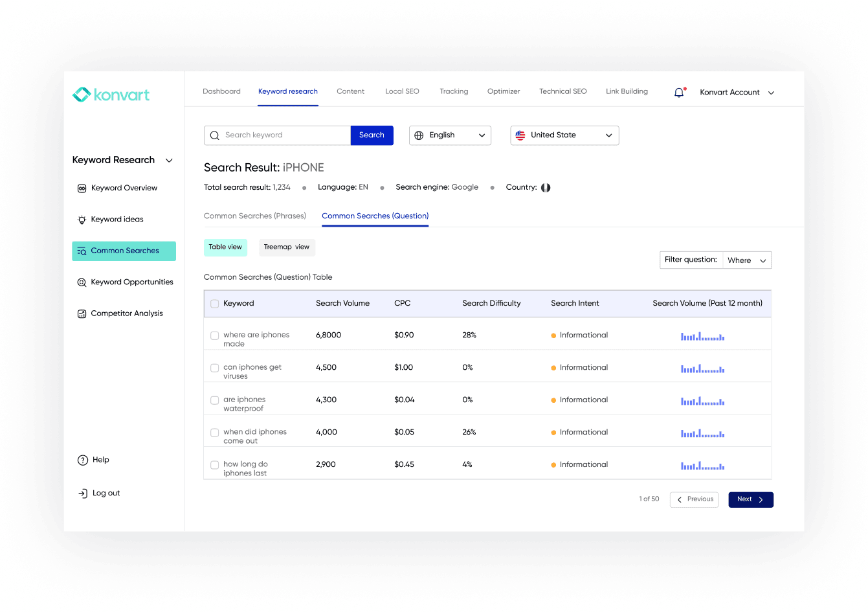The image size is (868, 612).
Task: Click the Konvart logo
Action: coord(111,95)
